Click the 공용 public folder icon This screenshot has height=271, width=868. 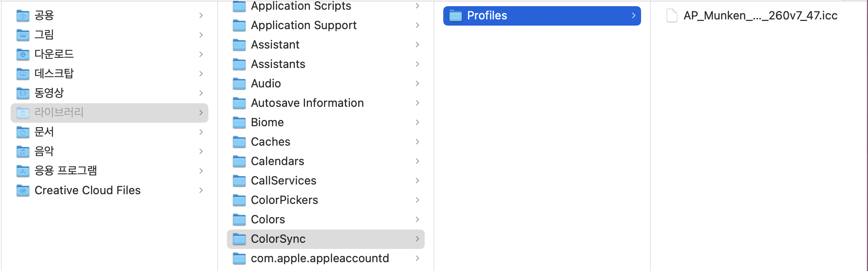click(x=23, y=15)
